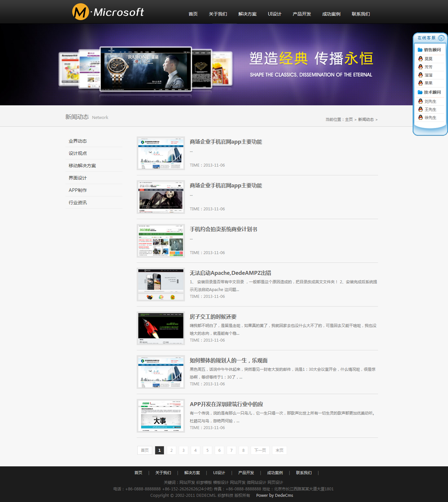Select APP制作 category in the sidebar

coord(78,190)
